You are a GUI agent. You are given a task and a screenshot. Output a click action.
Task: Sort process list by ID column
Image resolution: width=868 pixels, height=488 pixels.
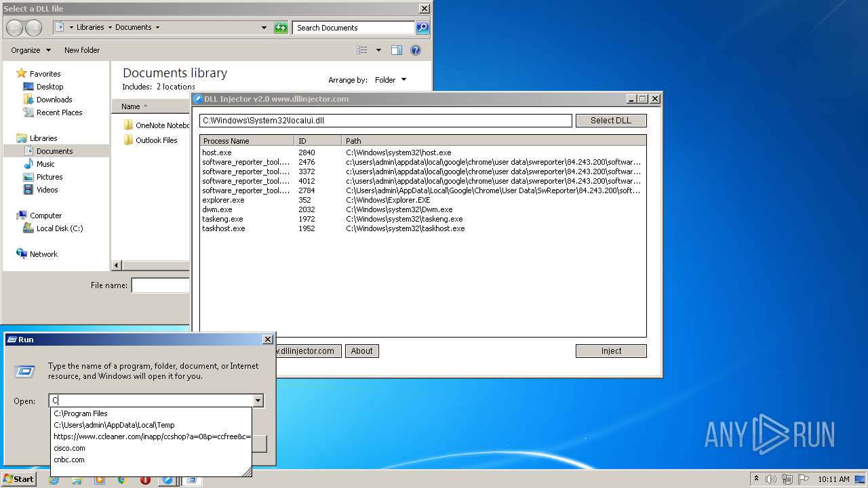point(319,141)
